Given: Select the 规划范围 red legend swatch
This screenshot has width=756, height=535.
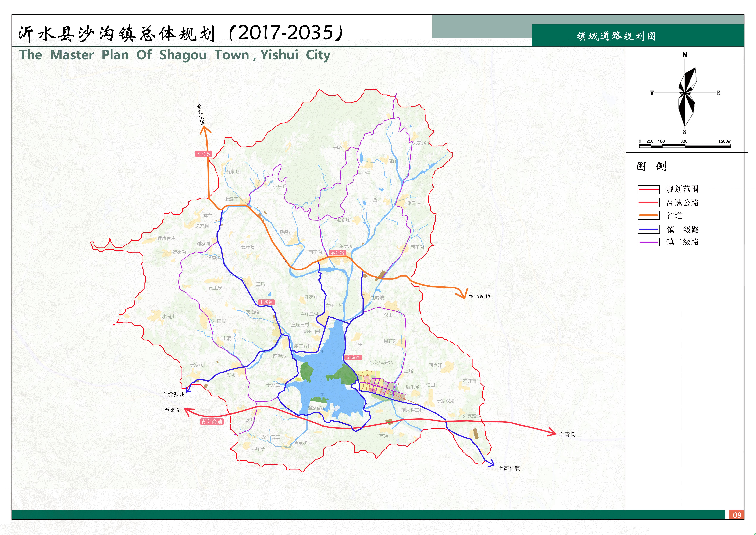Looking at the screenshot, I should (648, 190).
